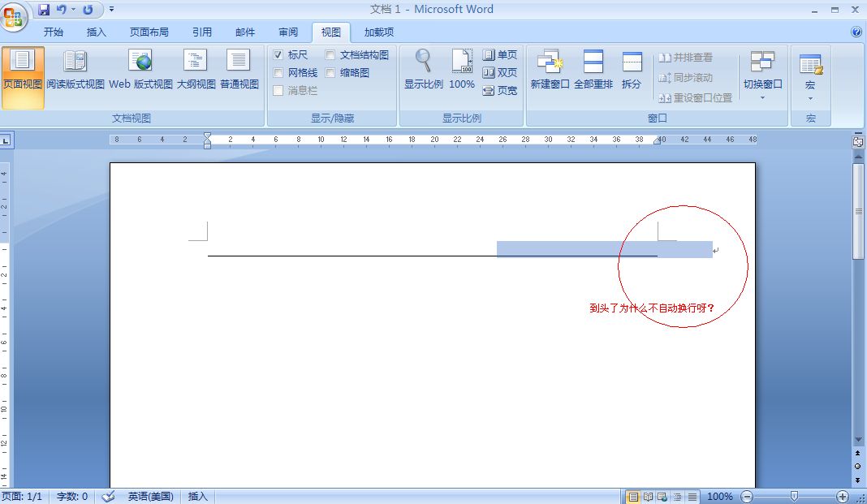Click zoom out minus button
The image size is (867, 504).
(747, 497)
